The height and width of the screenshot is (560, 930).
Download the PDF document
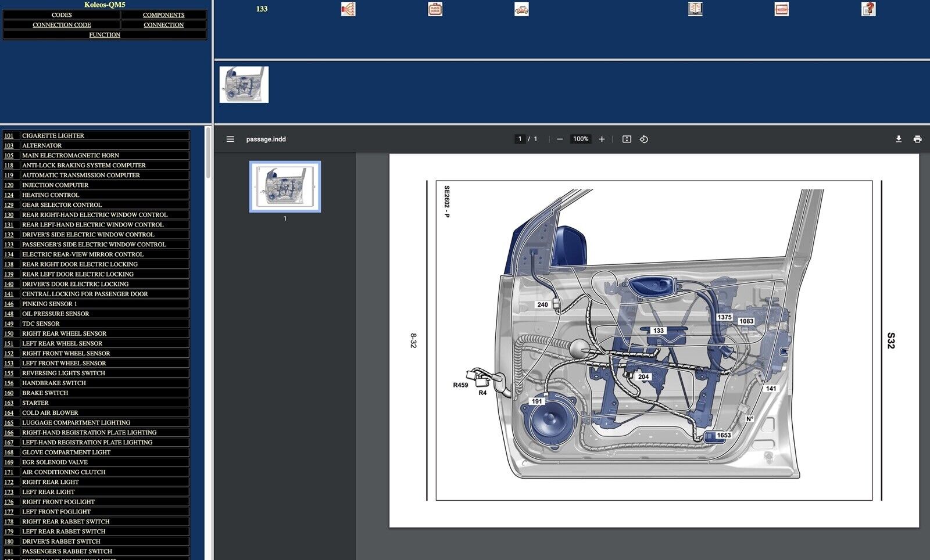tap(898, 139)
